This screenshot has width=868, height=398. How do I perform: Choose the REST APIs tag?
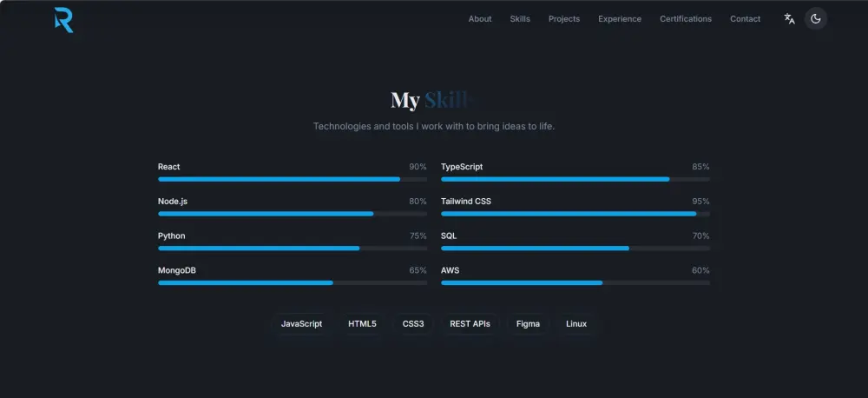(470, 324)
